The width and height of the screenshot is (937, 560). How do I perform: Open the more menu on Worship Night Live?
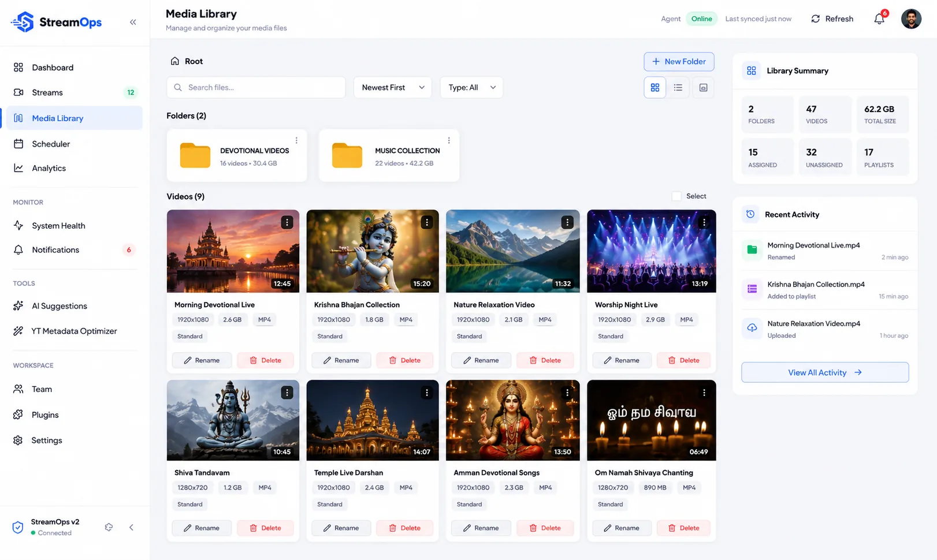(x=704, y=222)
